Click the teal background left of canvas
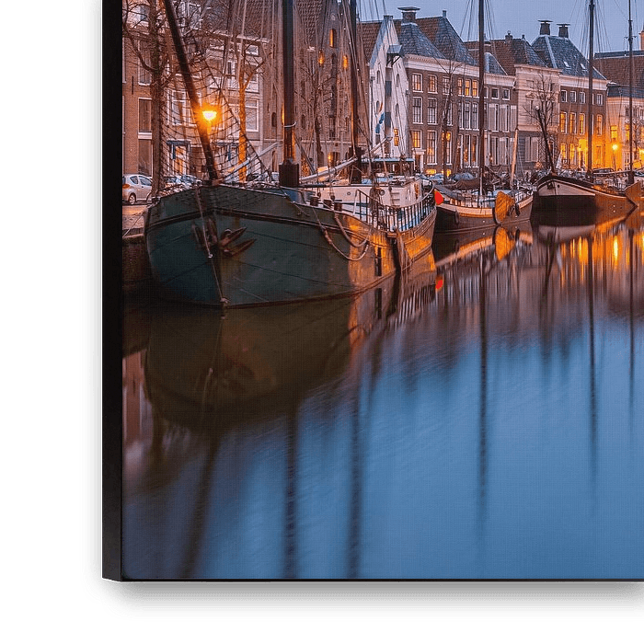Viewport: 644px width, 644px height. 41,322
